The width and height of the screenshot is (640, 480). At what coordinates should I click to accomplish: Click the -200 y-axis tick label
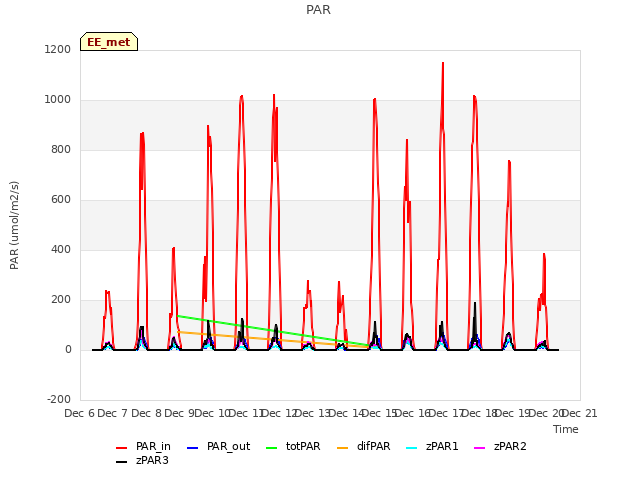[x=59, y=399]
